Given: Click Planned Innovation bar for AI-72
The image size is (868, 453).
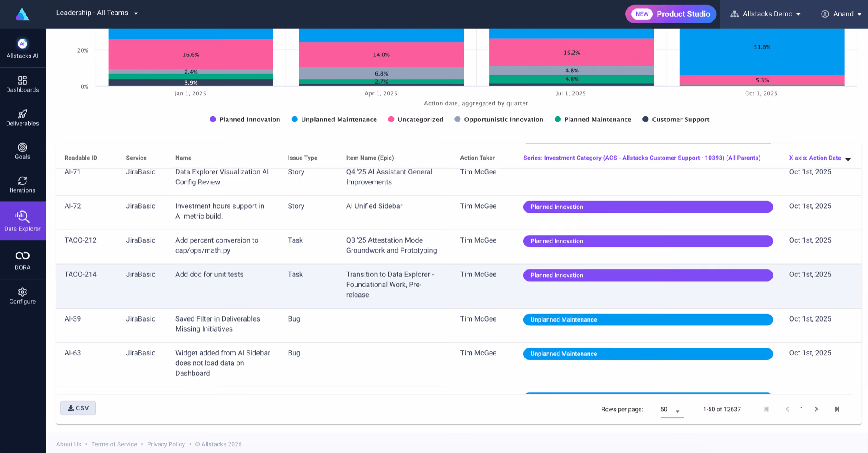Looking at the screenshot, I should (648, 207).
